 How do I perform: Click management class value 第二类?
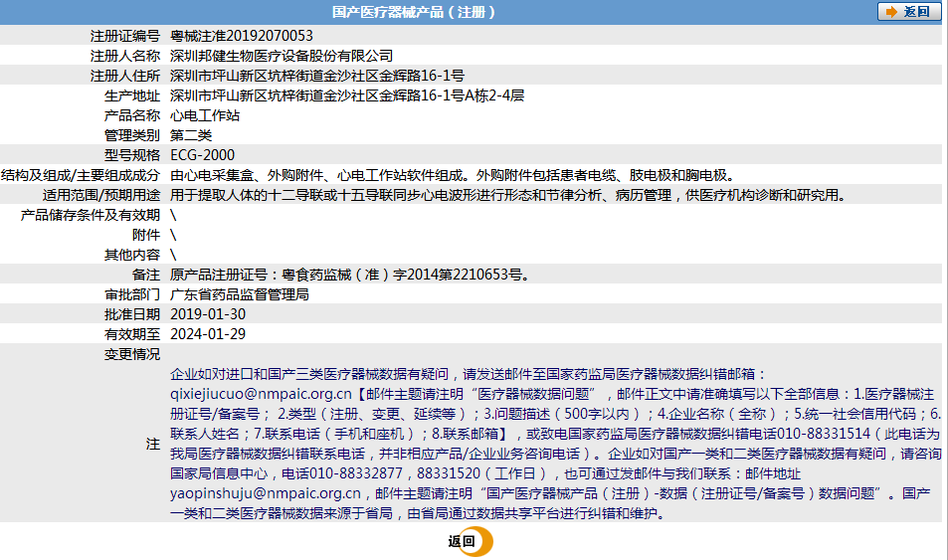coord(191,135)
